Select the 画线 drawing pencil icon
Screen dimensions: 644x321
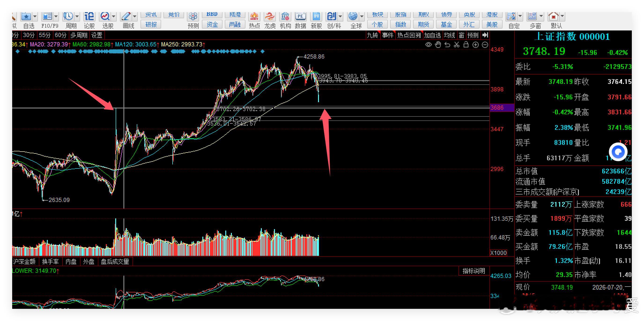tap(126, 17)
